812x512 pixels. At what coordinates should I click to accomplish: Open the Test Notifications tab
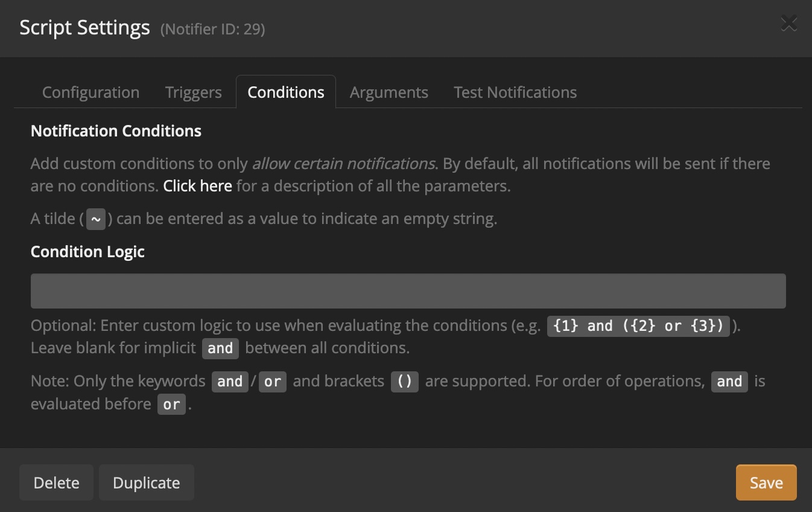click(x=515, y=92)
